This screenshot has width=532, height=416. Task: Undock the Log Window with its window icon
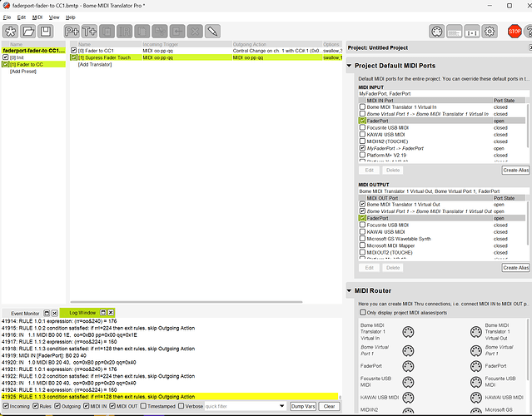pyautogui.click(x=103, y=313)
